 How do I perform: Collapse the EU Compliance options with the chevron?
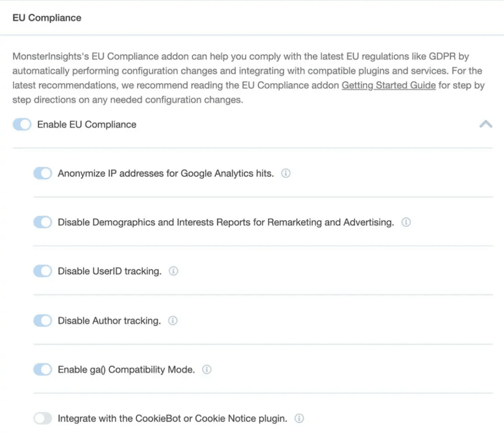pyautogui.click(x=486, y=124)
